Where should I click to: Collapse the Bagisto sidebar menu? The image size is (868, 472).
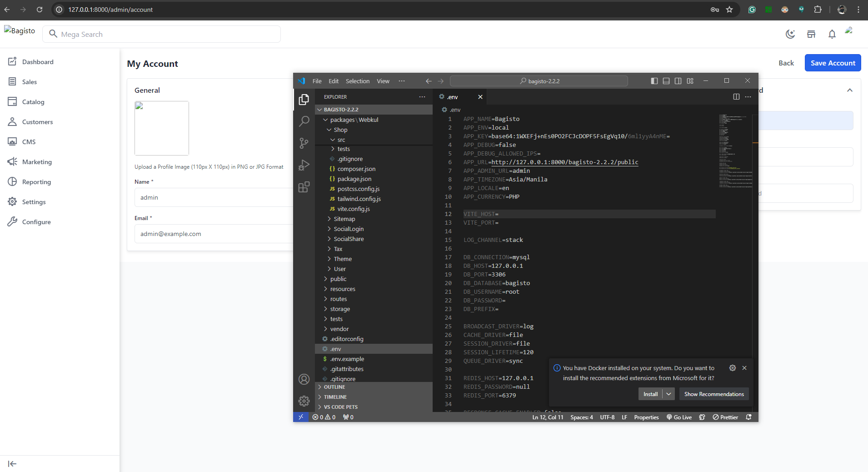tap(12, 464)
